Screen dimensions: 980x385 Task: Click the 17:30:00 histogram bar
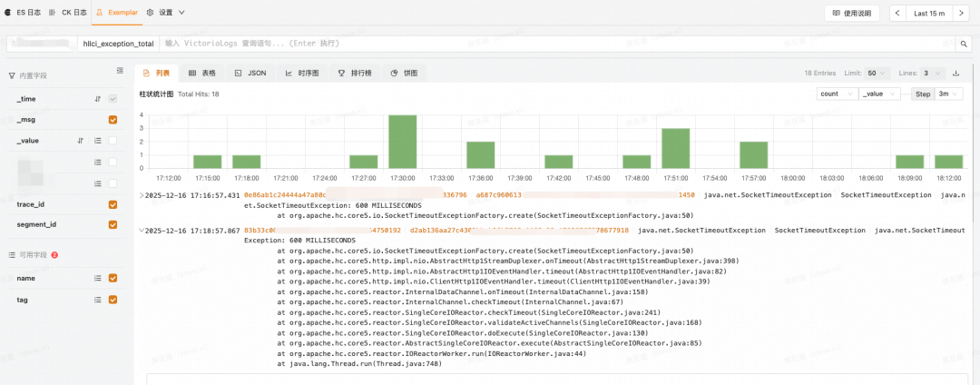(x=403, y=142)
